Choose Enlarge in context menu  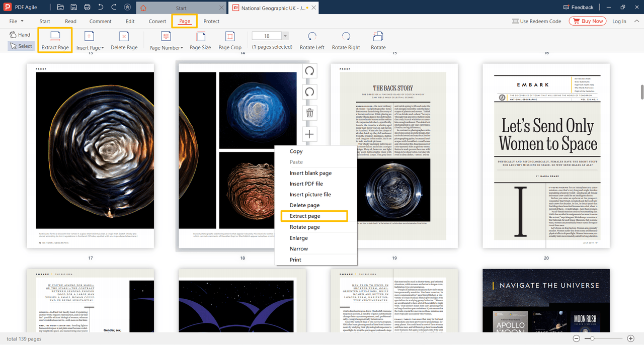pyautogui.click(x=316, y=238)
